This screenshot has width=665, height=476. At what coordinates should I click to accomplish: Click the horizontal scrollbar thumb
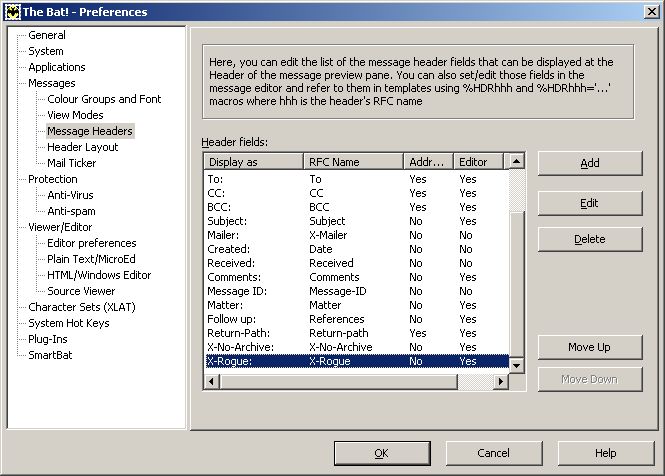tap(338, 381)
